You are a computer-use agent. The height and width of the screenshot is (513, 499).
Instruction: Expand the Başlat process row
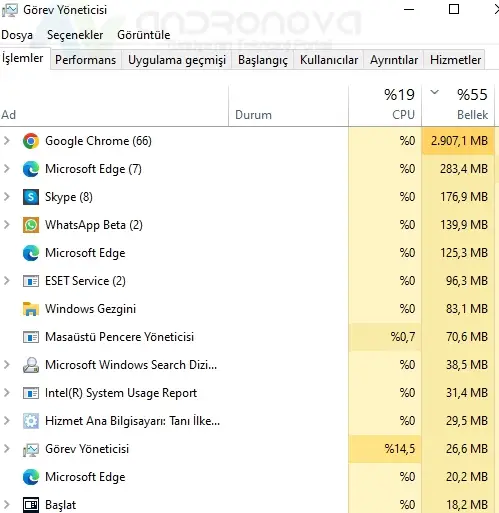(x=7, y=505)
